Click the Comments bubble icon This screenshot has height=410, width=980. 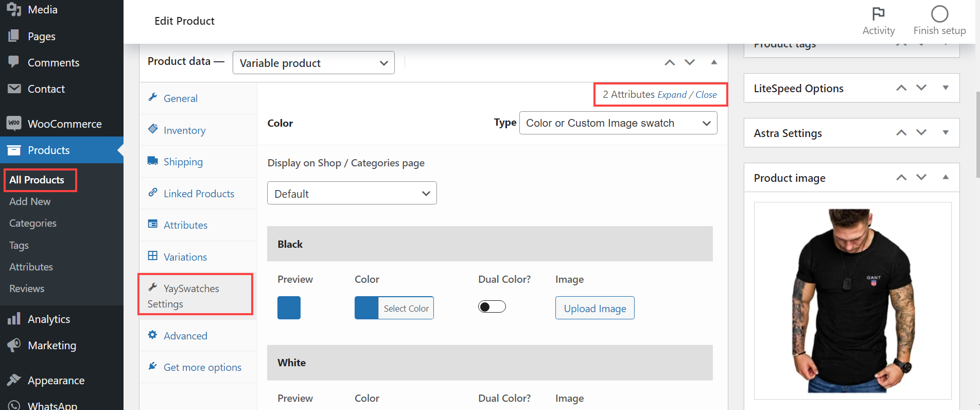[x=14, y=62]
